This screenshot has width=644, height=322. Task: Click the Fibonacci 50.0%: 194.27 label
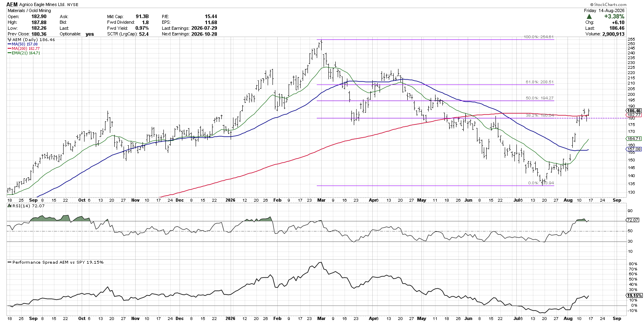coord(540,98)
